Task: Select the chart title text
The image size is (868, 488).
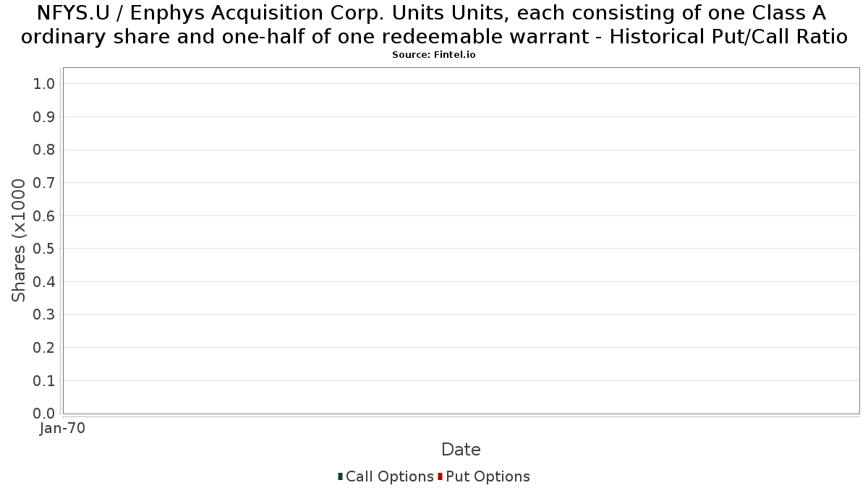Action: pos(434,25)
